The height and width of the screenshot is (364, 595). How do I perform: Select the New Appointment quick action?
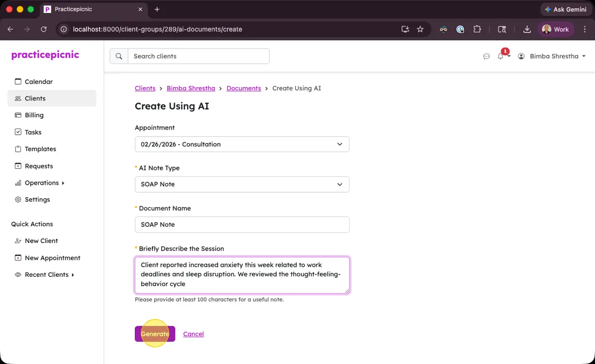pyautogui.click(x=52, y=258)
